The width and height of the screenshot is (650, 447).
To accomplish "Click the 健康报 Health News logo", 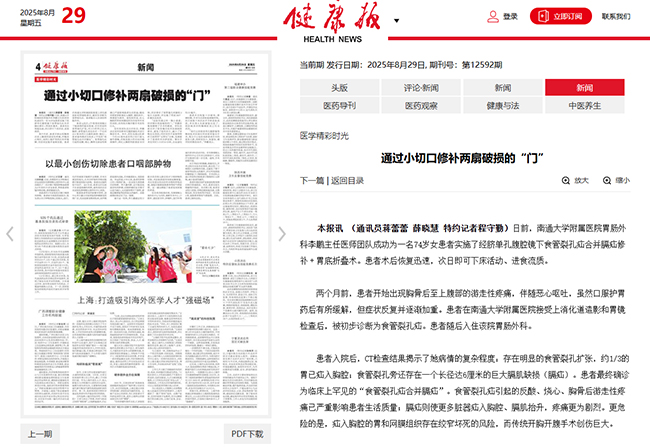I will point(332,23).
